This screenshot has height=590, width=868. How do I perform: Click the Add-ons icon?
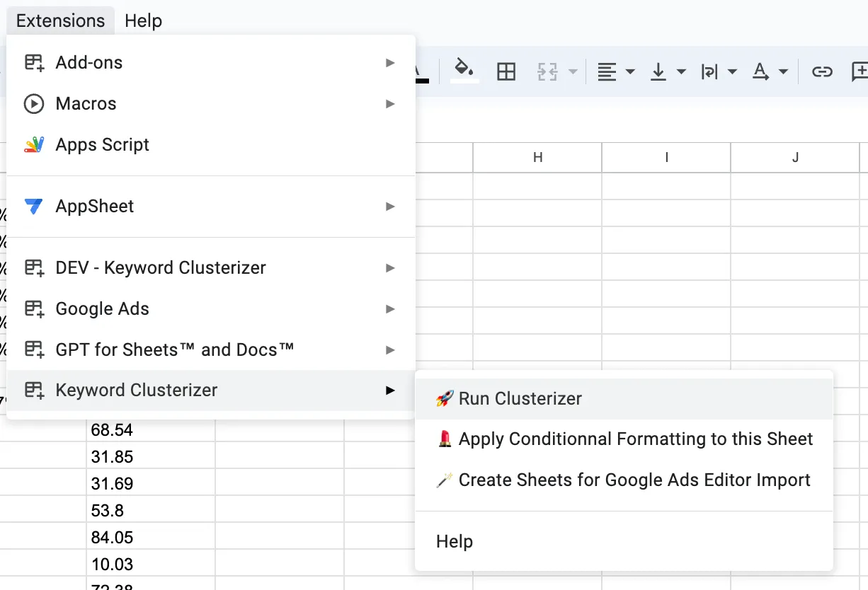click(x=34, y=63)
